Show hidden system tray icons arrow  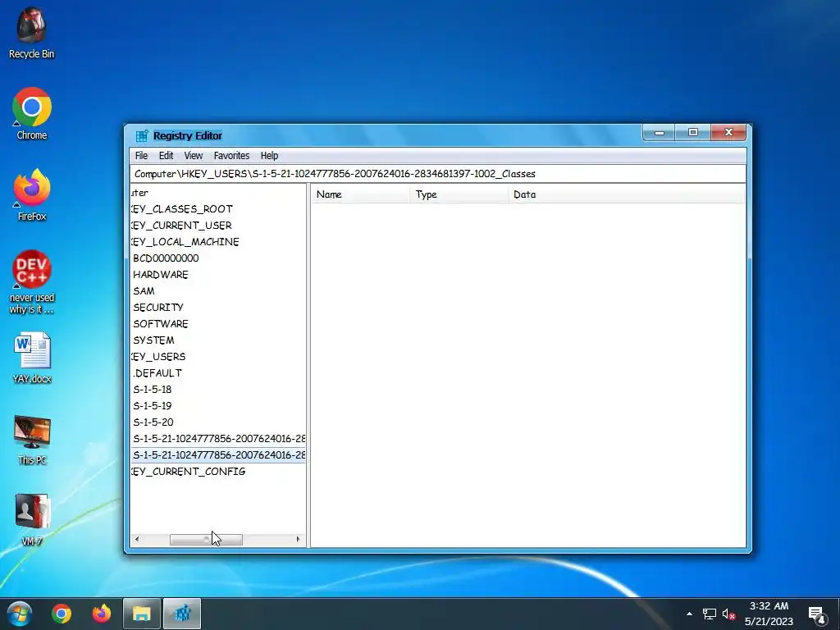689,614
